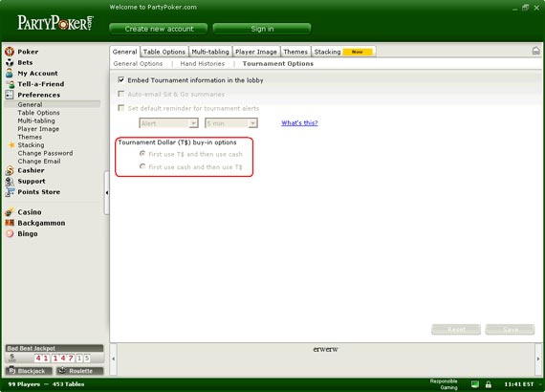Click the Bingo ball icon

click(x=10, y=233)
